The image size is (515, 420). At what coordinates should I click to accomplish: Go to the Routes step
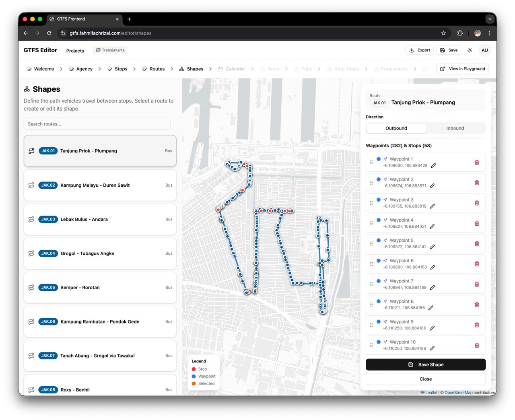point(153,69)
